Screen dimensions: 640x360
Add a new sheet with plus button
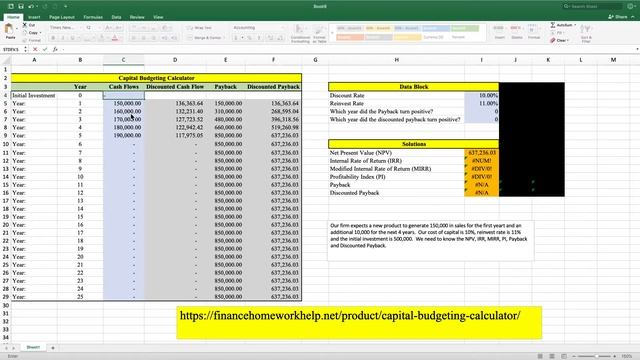pyautogui.click(x=53, y=348)
